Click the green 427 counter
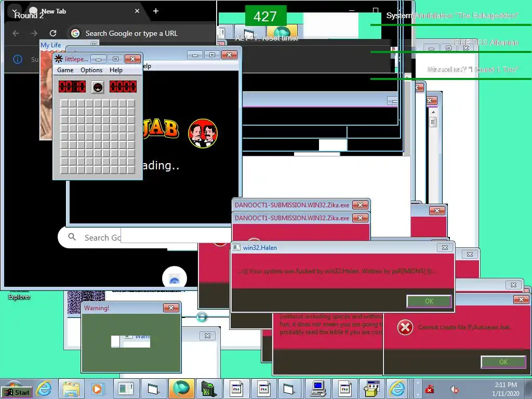Screen dimensions: 532x399 (265, 16)
